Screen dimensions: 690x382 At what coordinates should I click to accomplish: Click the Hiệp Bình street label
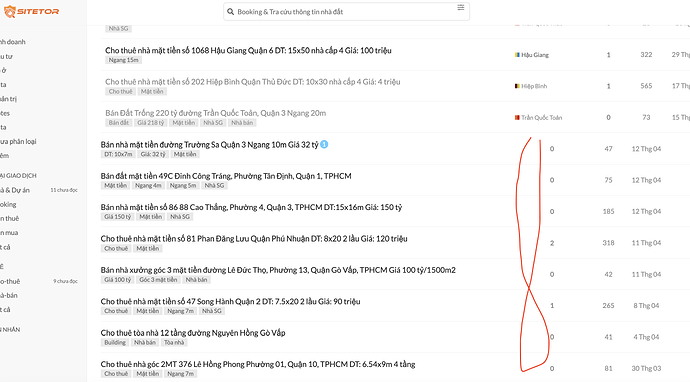point(534,86)
